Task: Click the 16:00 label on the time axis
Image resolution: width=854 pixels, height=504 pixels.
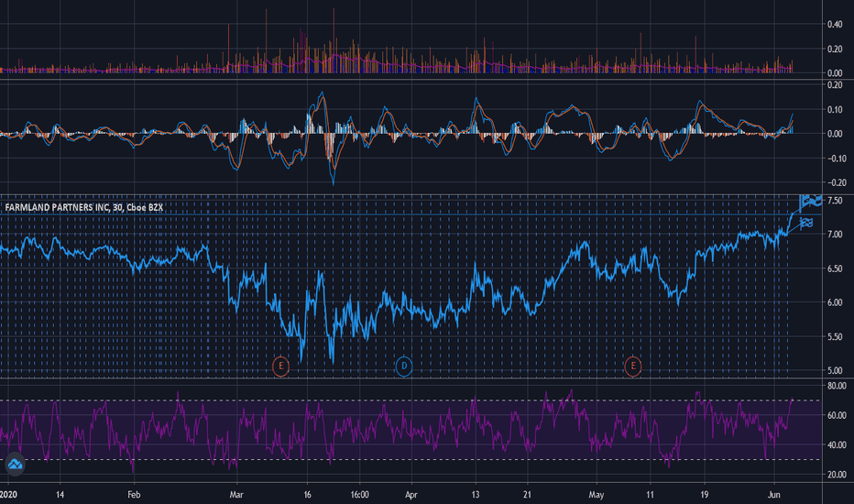Action: click(359, 495)
